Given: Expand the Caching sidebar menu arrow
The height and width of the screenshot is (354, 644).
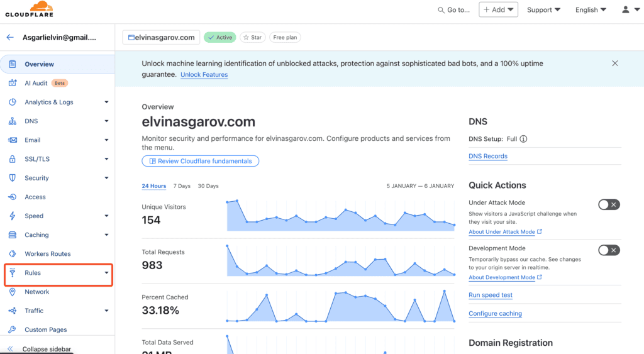Looking at the screenshot, I should coord(106,235).
